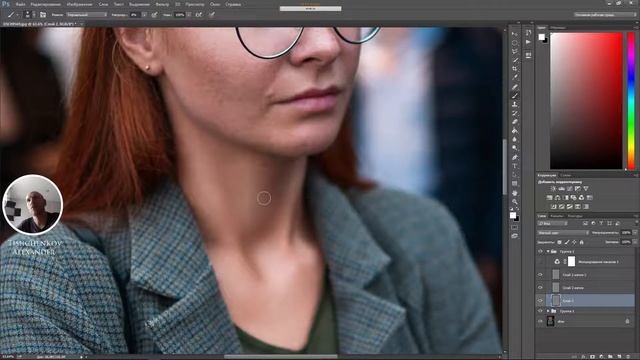640x360 pixels.
Task: Open the Изображение menu
Action: [80, 4]
